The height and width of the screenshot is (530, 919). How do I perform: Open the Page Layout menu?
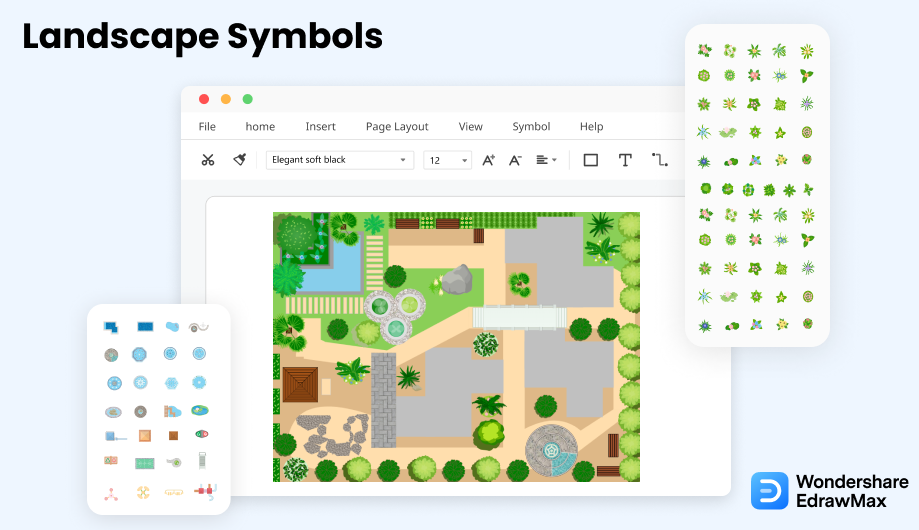tap(397, 127)
